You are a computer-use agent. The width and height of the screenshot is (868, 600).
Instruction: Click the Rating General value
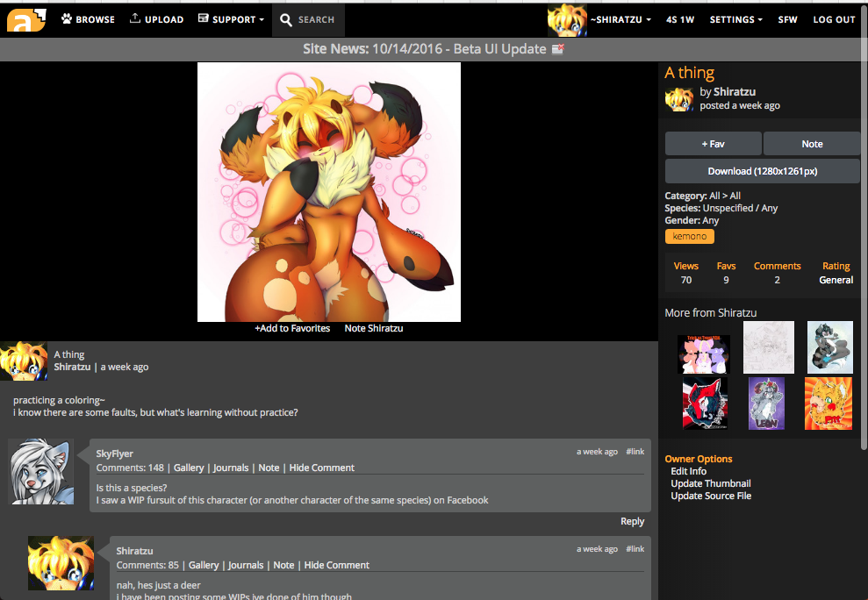point(836,280)
